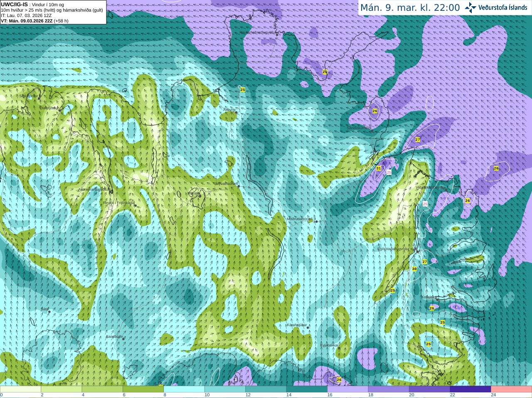The width and height of the screenshot is (532, 398).
Task: Click the UWC/IG-IS Vindur í 10m title line
Action: (32, 4)
